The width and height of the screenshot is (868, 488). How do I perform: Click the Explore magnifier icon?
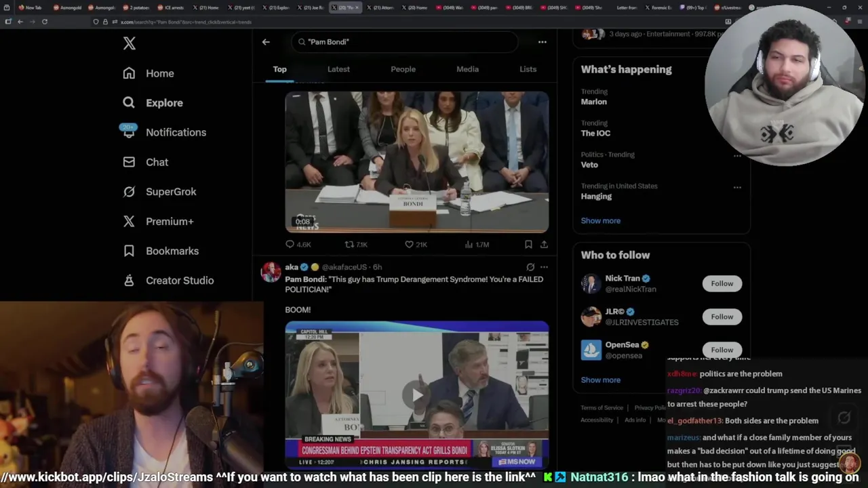click(x=129, y=102)
